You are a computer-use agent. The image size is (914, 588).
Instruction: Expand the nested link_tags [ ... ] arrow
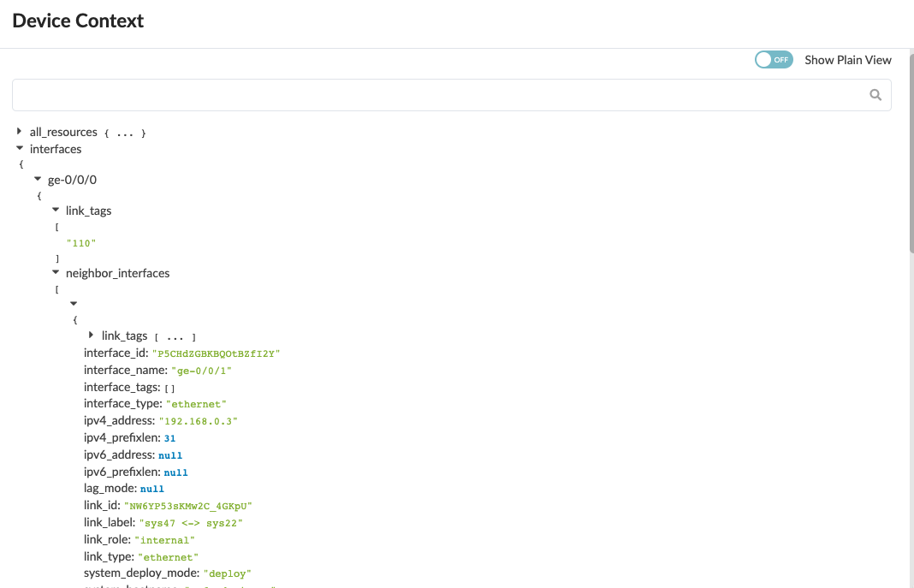(x=92, y=336)
